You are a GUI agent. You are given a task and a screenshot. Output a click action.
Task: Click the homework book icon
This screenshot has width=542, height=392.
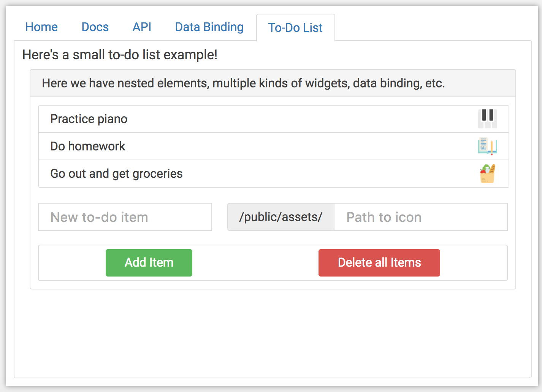tap(487, 146)
